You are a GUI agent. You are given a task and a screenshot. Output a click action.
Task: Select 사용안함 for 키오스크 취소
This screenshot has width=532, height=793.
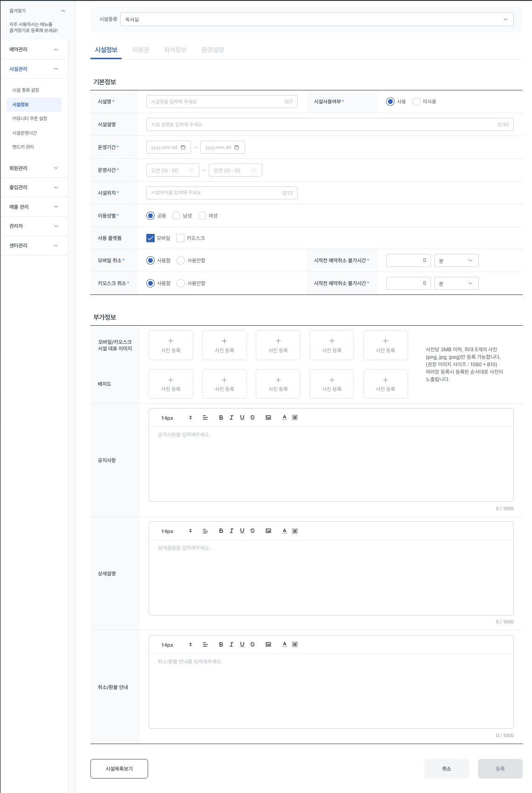(x=181, y=283)
